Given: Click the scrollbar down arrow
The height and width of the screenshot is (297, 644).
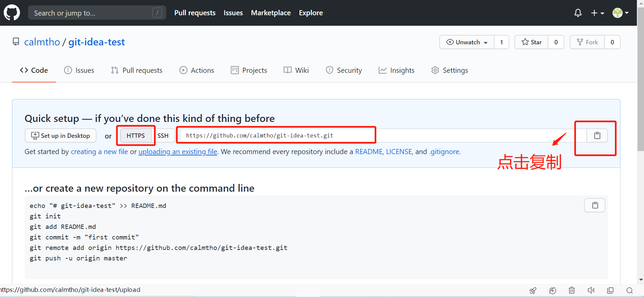Looking at the screenshot, I should click(x=641, y=280).
